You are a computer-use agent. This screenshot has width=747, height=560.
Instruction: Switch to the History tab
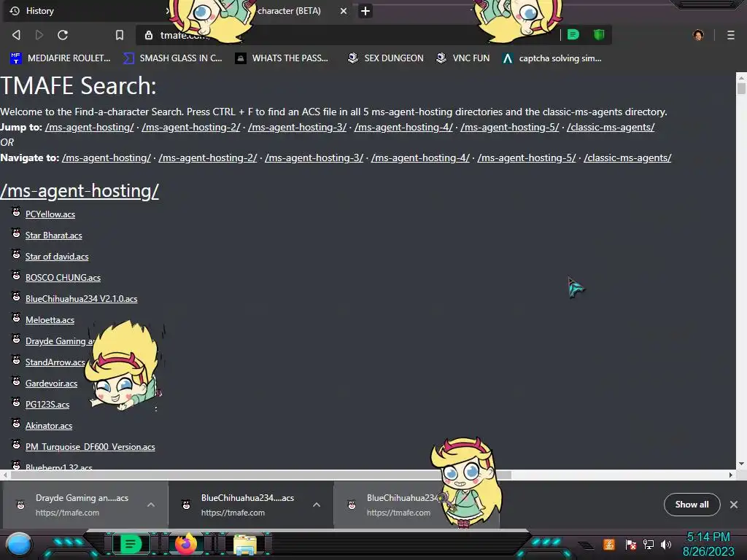click(86, 11)
